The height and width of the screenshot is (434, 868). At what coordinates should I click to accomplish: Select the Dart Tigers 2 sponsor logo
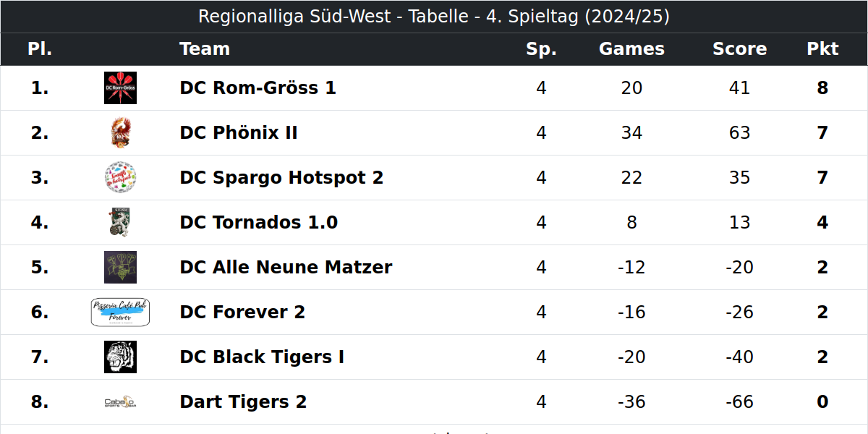tap(120, 402)
